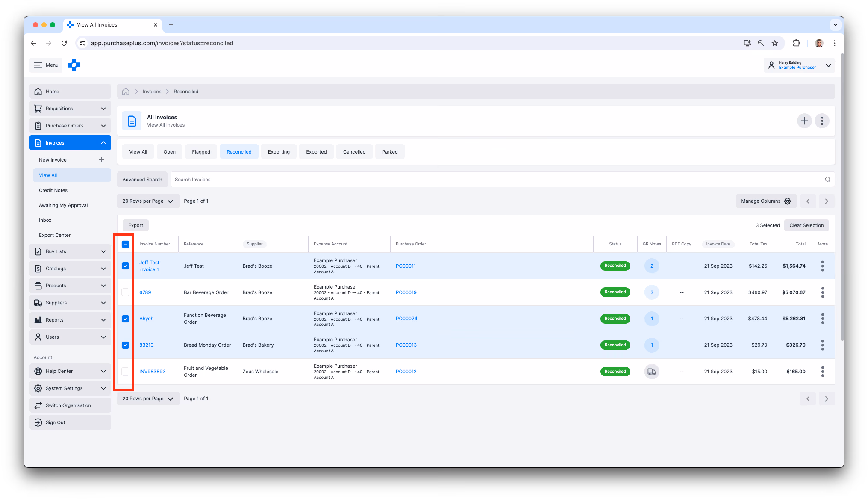
Task: Switch to the Parked tab
Action: [390, 152]
